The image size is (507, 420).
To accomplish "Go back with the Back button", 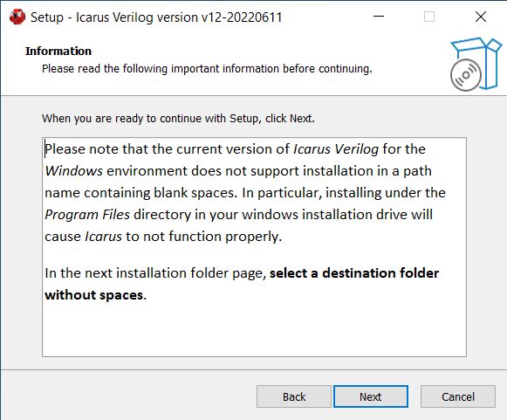I will click(294, 396).
